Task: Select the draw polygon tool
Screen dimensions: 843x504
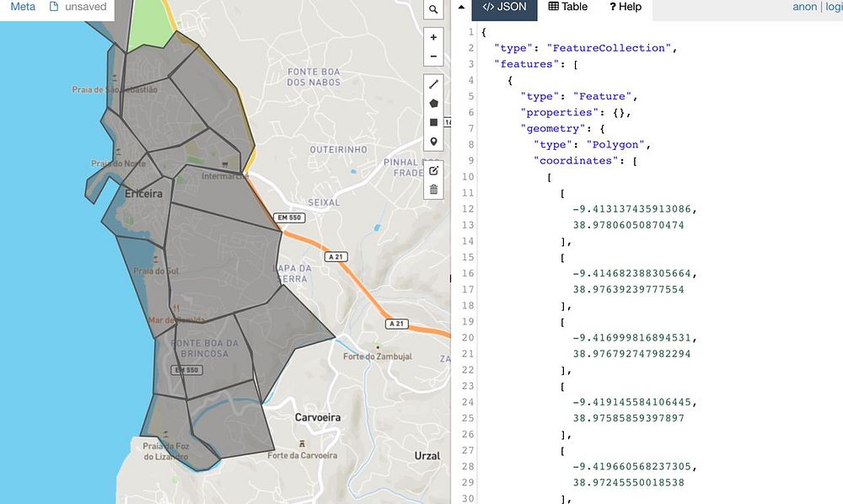Action: (x=433, y=103)
